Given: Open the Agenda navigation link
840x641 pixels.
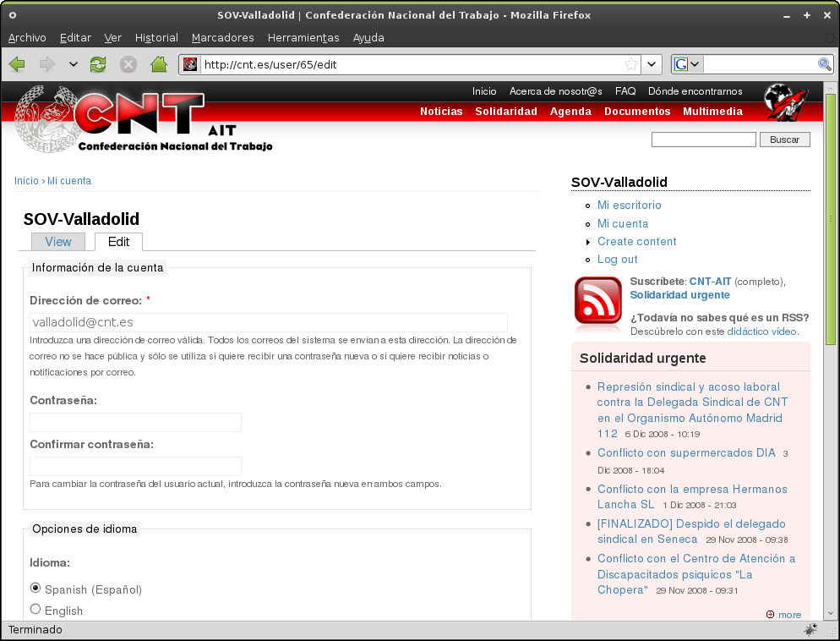Looking at the screenshot, I should [x=570, y=112].
